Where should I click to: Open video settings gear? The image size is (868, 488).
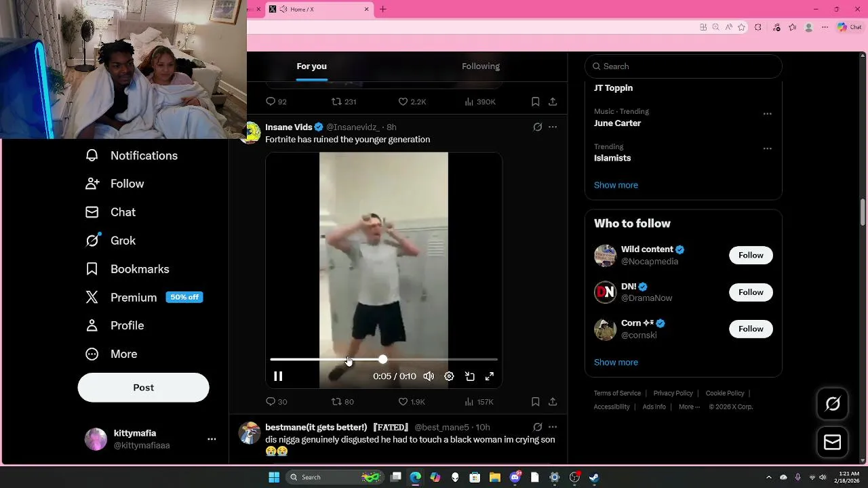pyautogui.click(x=449, y=376)
